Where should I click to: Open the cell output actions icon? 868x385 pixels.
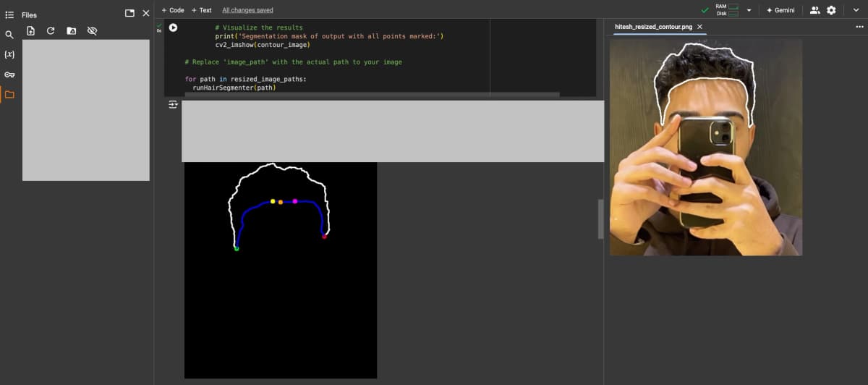(x=173, y=105)
